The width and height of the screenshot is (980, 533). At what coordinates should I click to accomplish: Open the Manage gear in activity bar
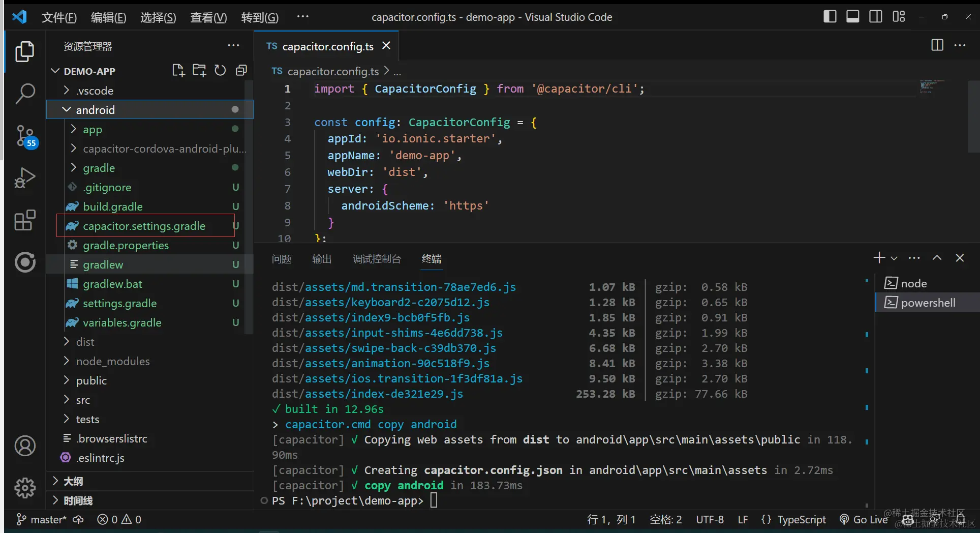24,488
